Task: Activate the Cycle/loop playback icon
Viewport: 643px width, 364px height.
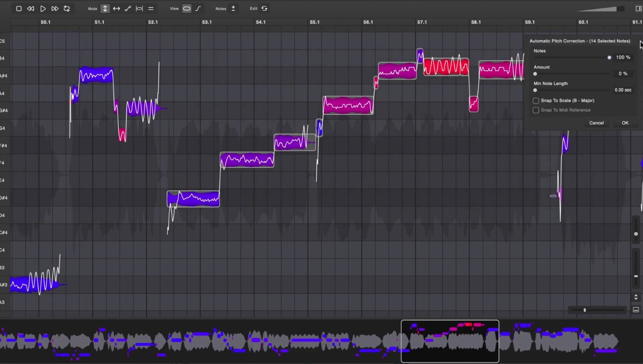Action: pos(67,8)
